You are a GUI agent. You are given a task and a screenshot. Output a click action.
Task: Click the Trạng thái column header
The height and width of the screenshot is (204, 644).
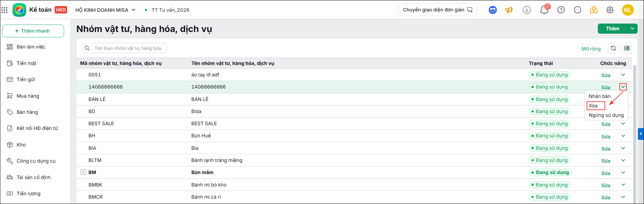(541, 63)
